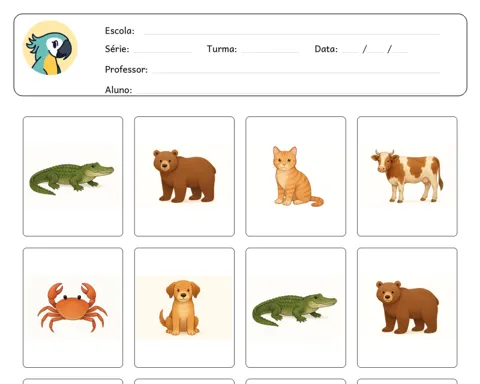
Task: Click the year blank after the last slash
Action: click(400, 52)
